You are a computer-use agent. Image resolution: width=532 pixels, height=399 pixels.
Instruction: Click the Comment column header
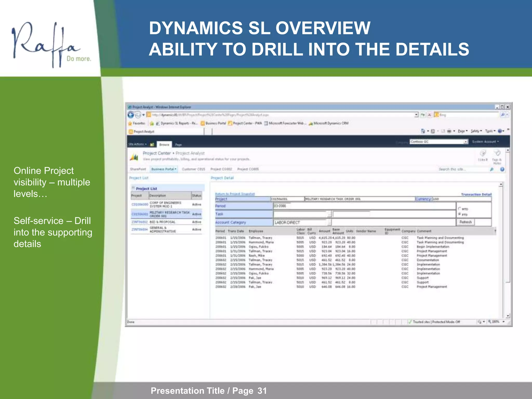pyautogui.click(x=424, y=231)
